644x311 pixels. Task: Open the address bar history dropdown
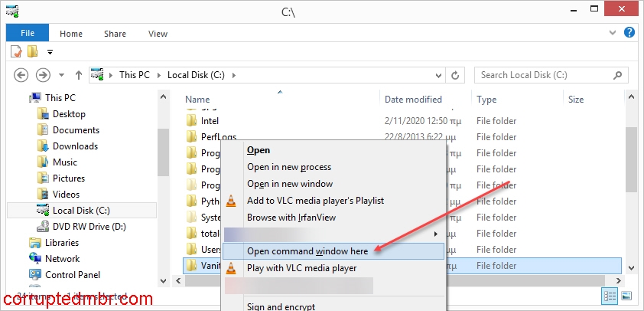pyautogui.click(x=438, y=75)
